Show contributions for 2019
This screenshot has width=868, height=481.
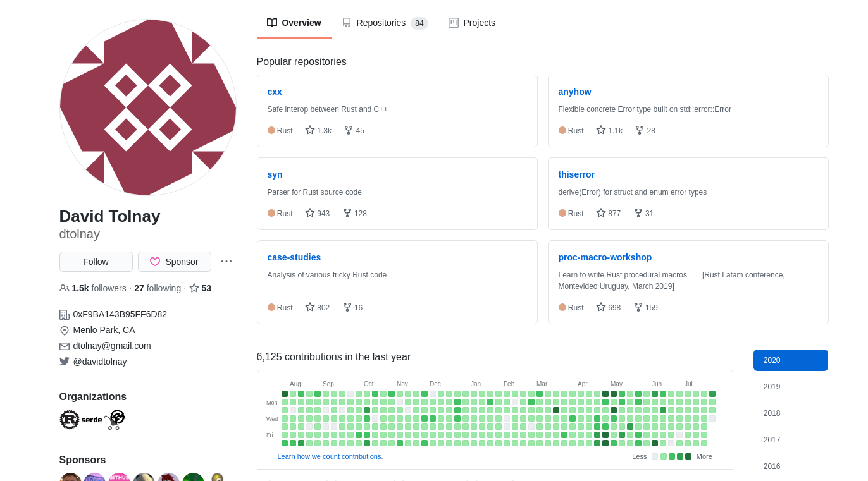(x=791, y=387)
